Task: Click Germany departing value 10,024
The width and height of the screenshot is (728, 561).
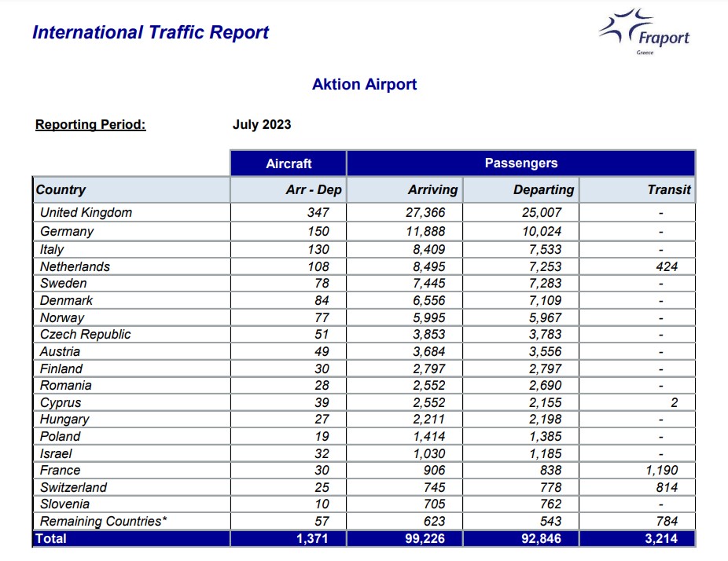Action: tap(542, 231)
